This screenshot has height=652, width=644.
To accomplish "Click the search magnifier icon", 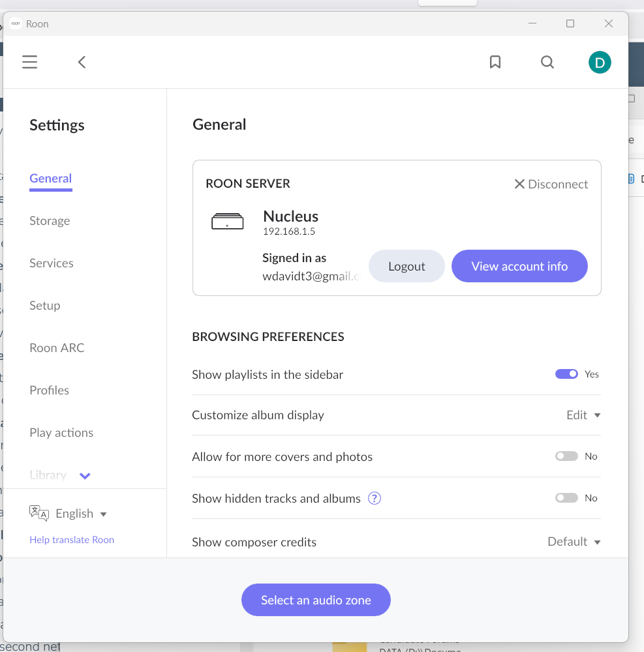I will [547, 62].
